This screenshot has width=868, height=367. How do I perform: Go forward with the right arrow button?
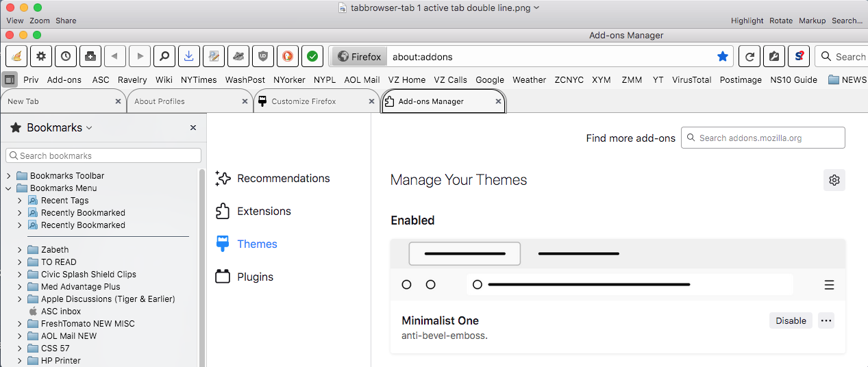click(x=140, y=56)
